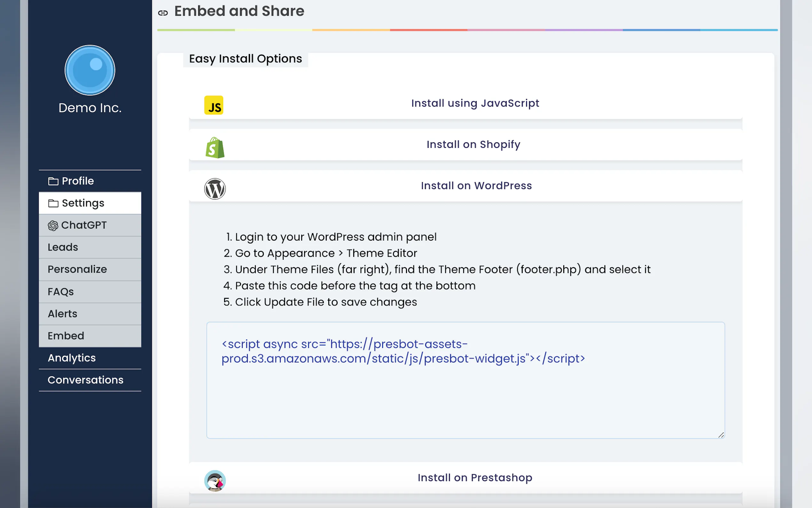Click the Prestashop penguin icon
This screenshot has width=812, height=508.
pos(215,480)
